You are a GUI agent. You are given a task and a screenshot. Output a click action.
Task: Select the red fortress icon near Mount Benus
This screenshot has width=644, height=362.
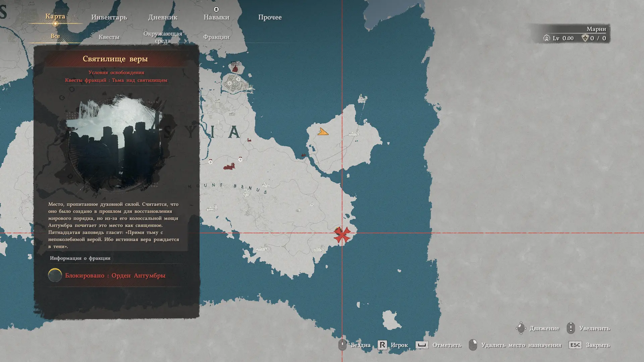coord(230,166)
